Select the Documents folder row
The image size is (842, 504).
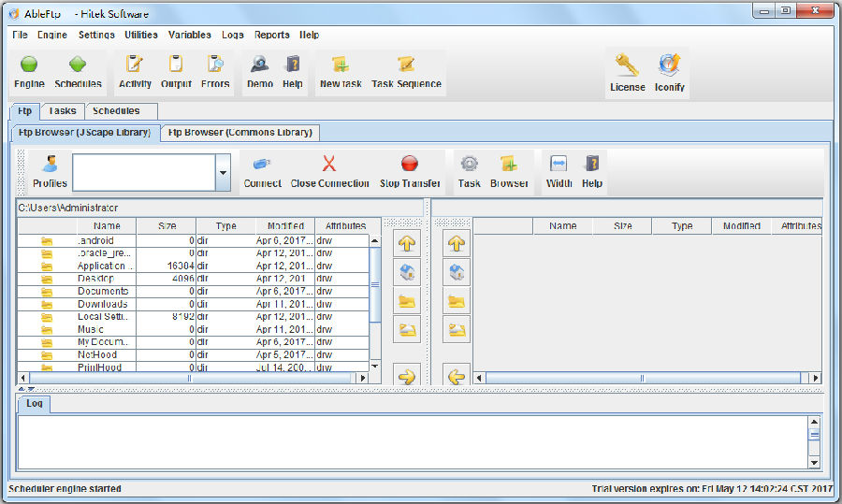click(x=194, y=292)
